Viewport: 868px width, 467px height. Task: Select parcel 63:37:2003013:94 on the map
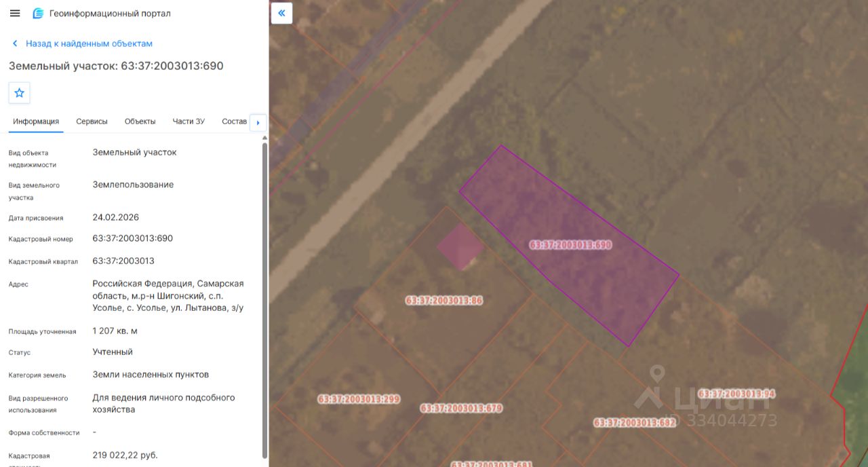point(736,394)
